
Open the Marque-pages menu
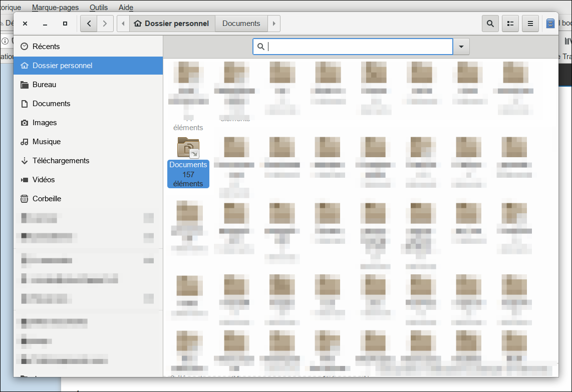pyautogui.click(x=56, y=8)
